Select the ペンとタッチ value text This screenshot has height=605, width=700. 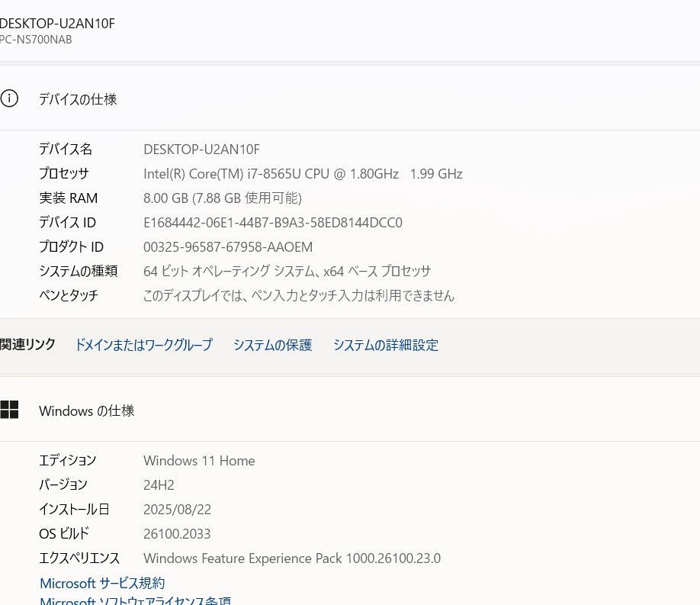(299, 295)
